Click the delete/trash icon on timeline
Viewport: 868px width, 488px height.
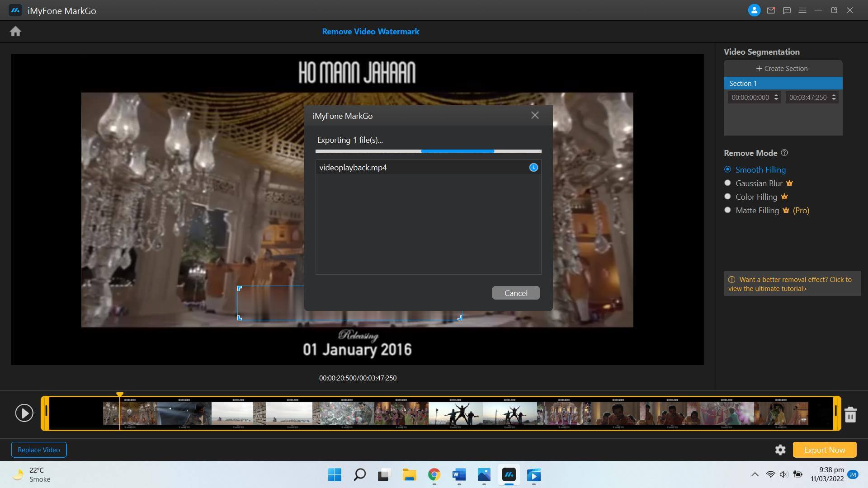point(851,413)
